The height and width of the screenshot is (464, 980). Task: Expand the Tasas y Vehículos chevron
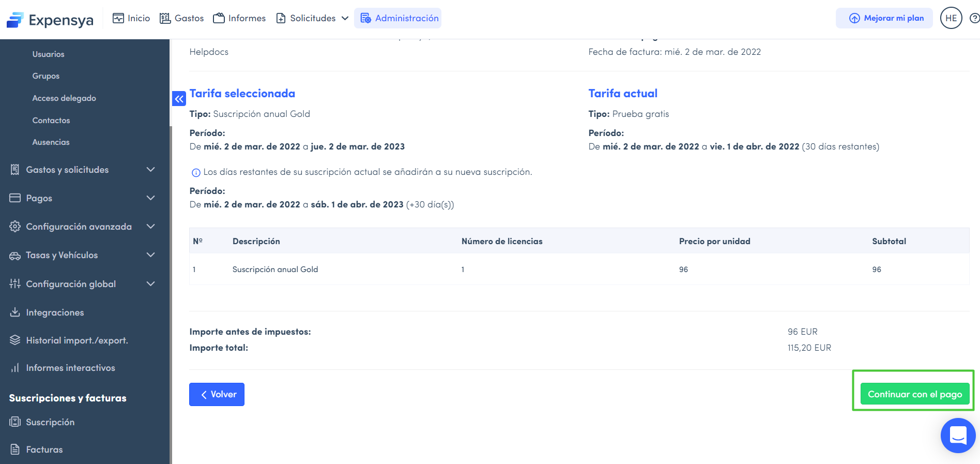click(151, 255)
